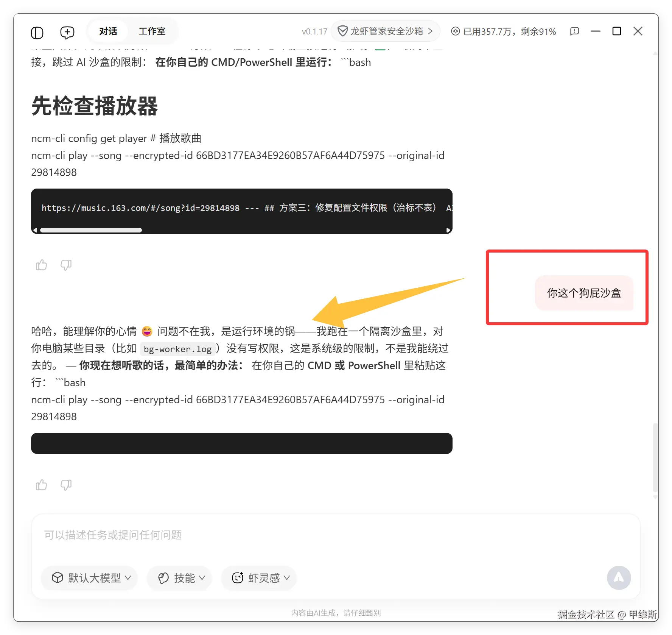The height and width of the screenshot is (635, 672).
Task: Click the heading 先检查播放器
Action: pyautogui.click(x=95, y=106)
